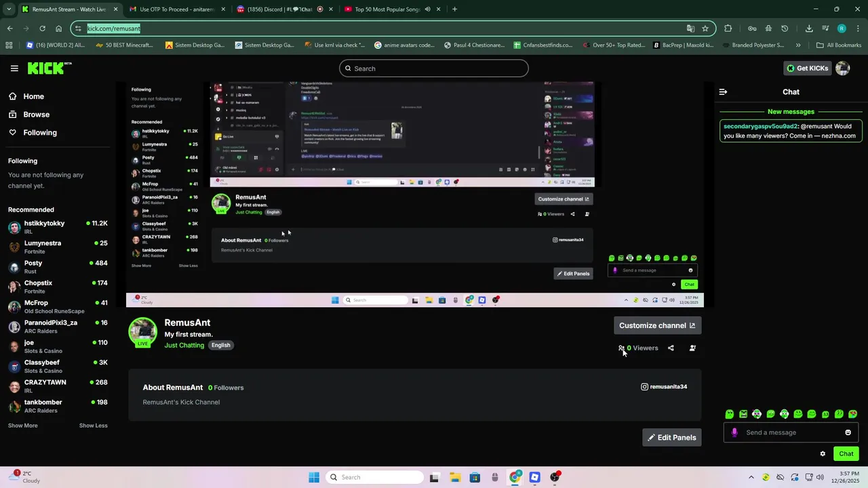Click the Kick search box
868x488 pixels.
click(x=434, y=68)
